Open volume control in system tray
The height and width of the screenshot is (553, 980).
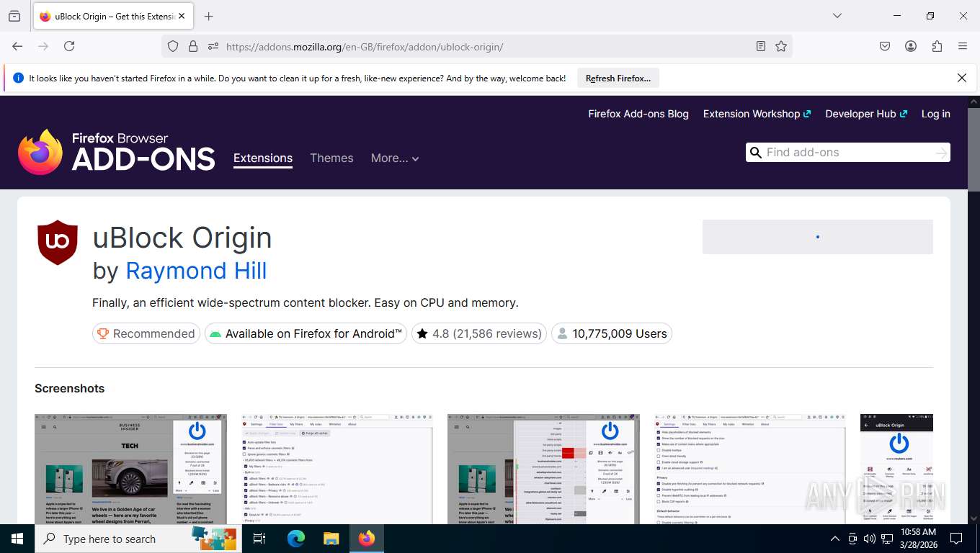(x=870, y=539)
